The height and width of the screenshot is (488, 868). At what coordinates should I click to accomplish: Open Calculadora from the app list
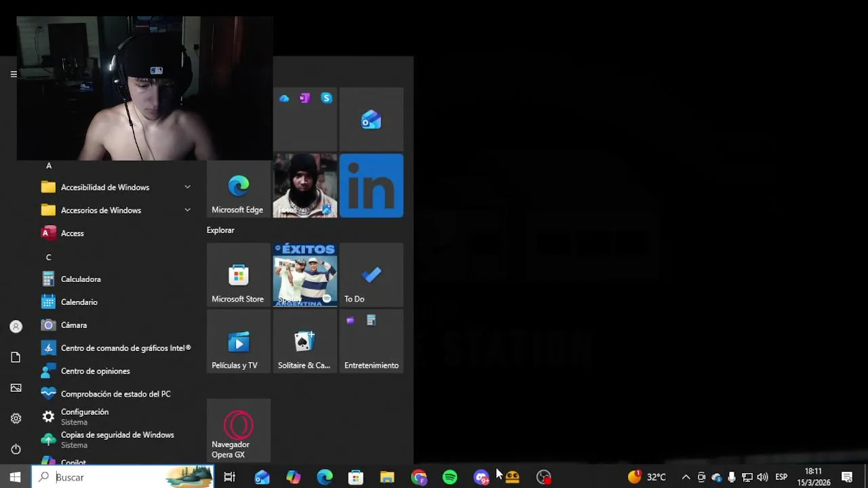[117, 279]
